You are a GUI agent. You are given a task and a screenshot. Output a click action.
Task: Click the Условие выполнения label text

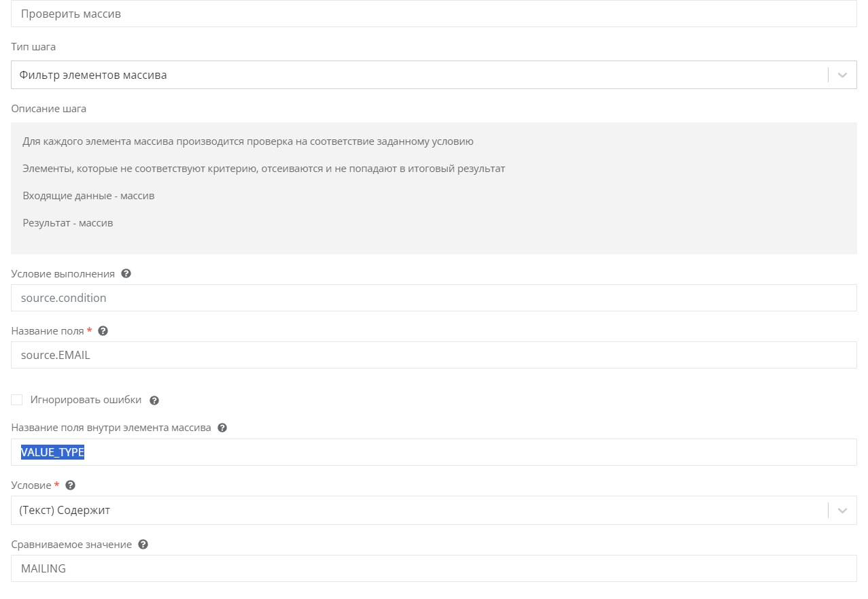(63, 274)
